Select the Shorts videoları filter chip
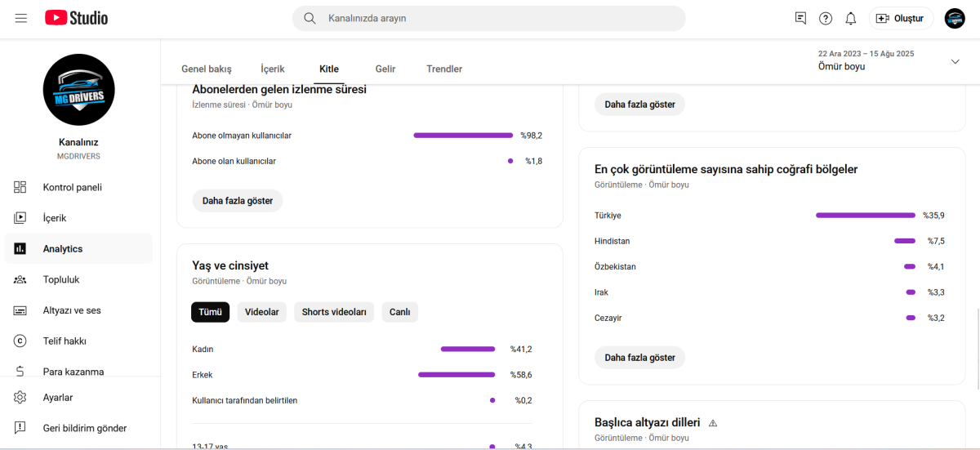Image resolution: width=980 pixels, height=450 pixels. tap(334, 312)
